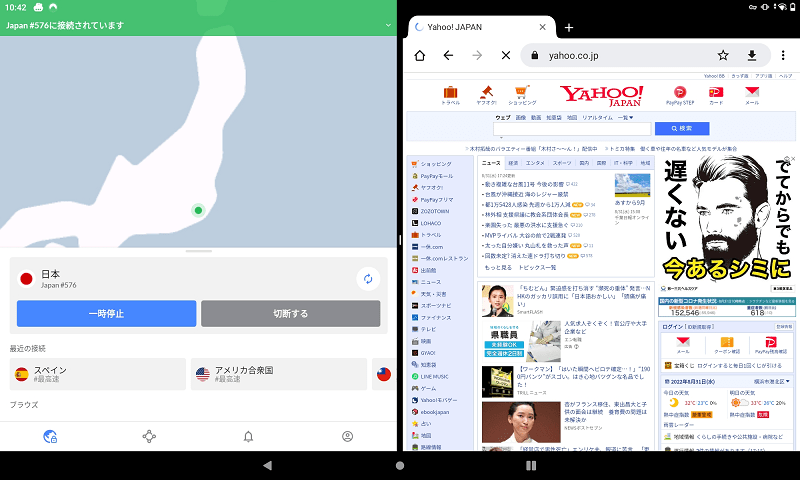
Task: Click the トピックス一覧 link
Action: pyautogui.click(x=537, y=267)
